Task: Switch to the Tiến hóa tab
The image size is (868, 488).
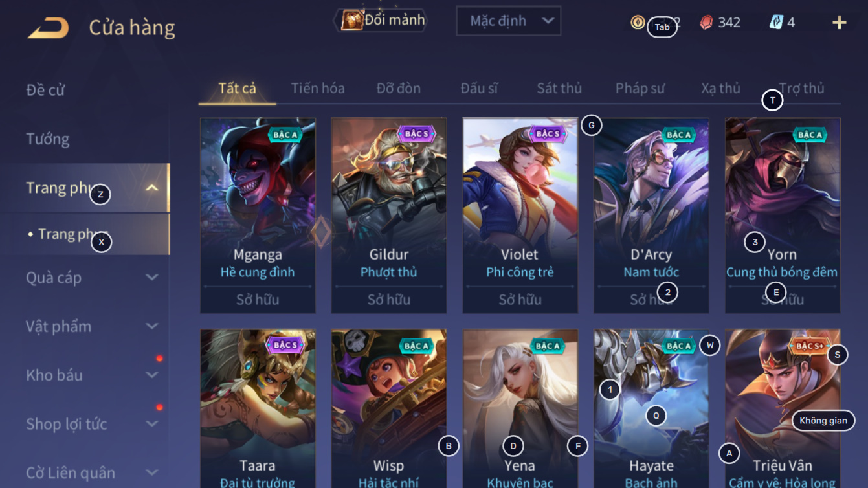Action: point(318,88)
